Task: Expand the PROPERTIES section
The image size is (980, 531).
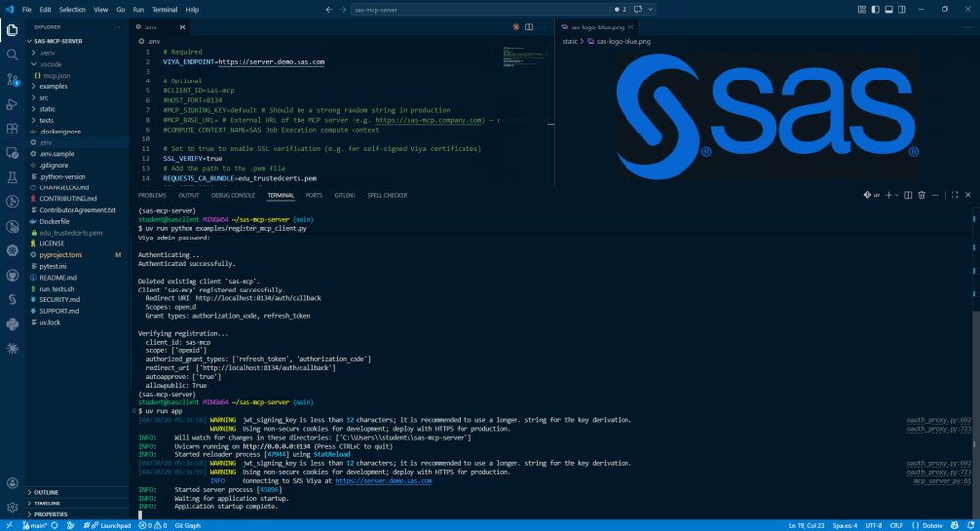Action: pos(77,514)
